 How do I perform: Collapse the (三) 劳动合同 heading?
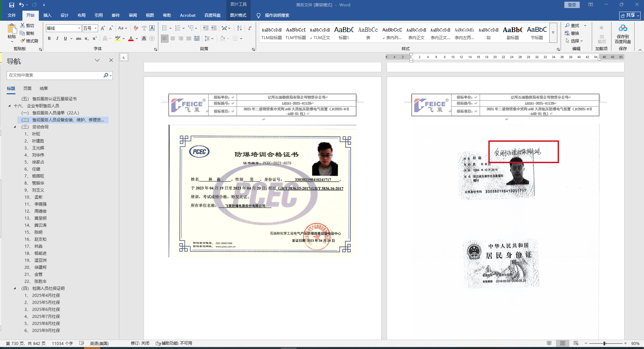coord(15,127)
